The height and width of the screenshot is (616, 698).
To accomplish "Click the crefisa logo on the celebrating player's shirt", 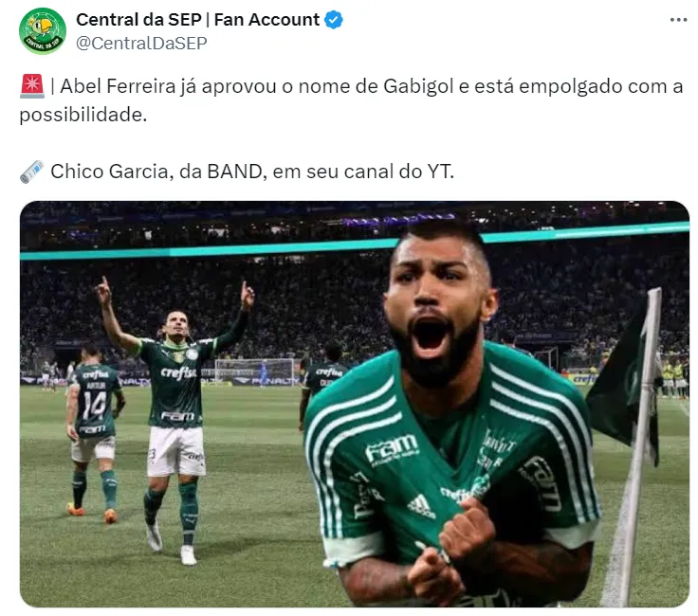I will (178, 372).
